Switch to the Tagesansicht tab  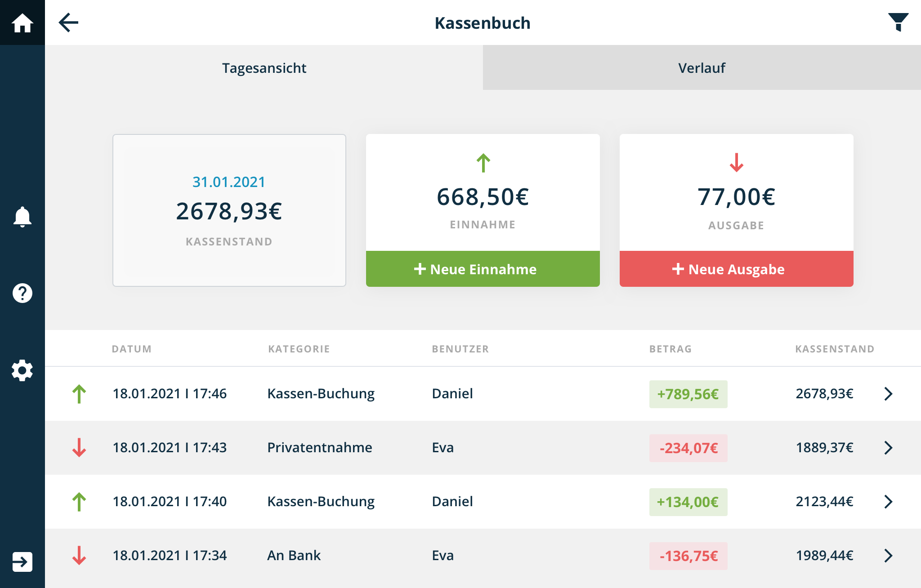coord(264,67)
